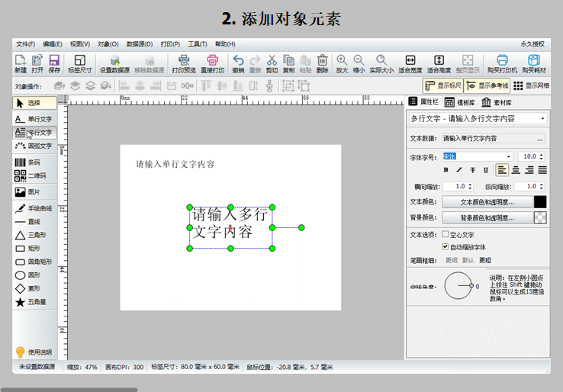
Task: Zoom out with 缩小 magnifier
Action: [359, 63]
